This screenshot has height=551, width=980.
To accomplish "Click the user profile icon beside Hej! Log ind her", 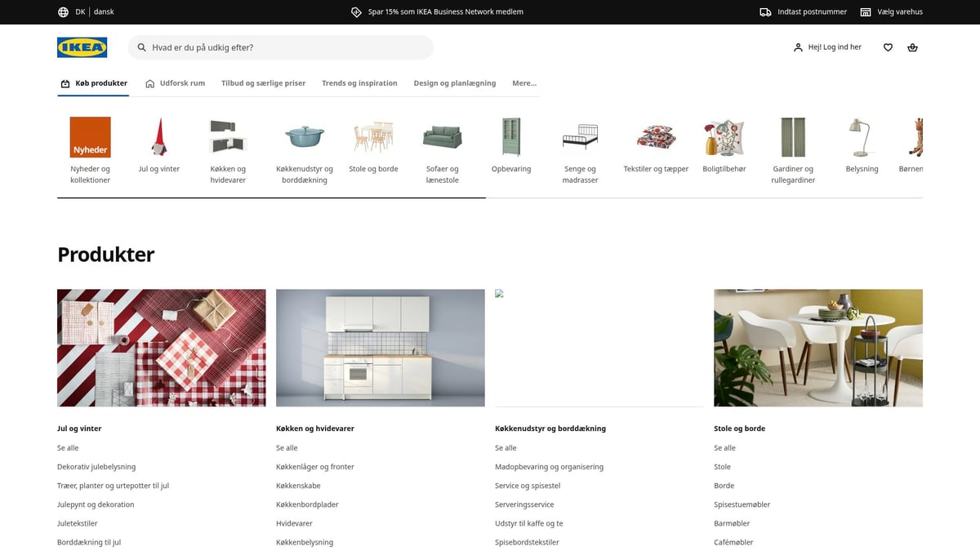I will click(797, 47).
